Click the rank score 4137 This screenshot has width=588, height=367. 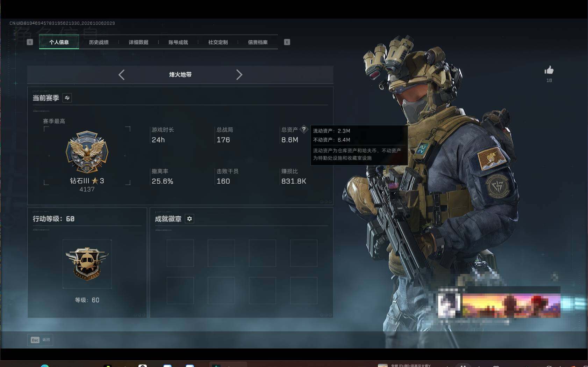[x=87, y=189]
